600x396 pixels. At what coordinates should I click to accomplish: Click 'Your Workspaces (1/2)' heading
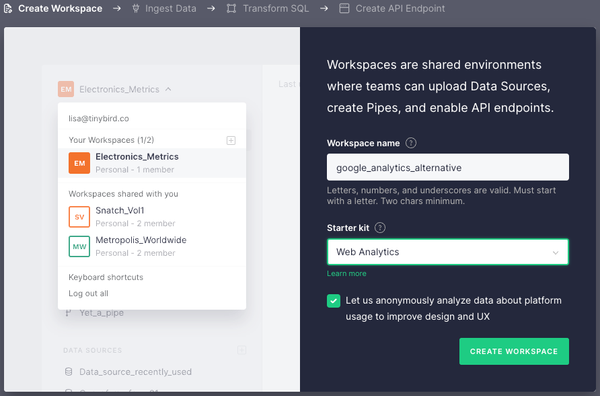[x=111, y=140]
